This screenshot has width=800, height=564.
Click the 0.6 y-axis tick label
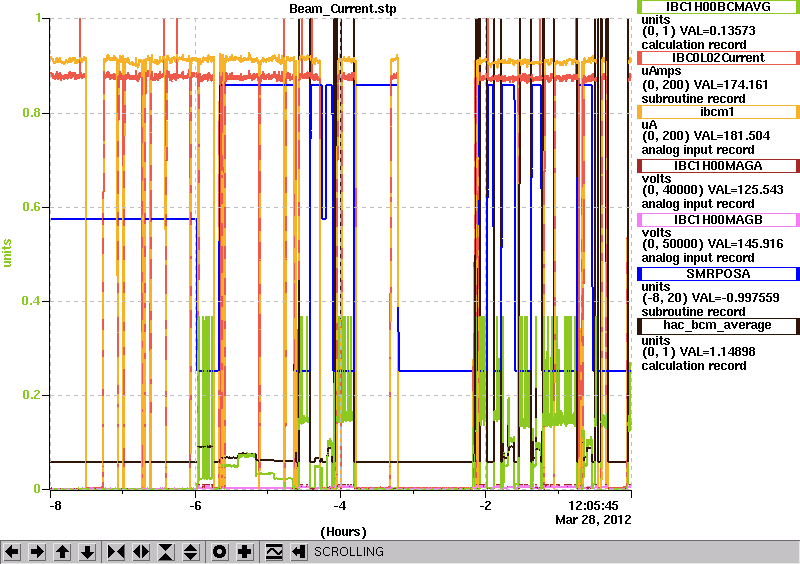click(32, 207)
